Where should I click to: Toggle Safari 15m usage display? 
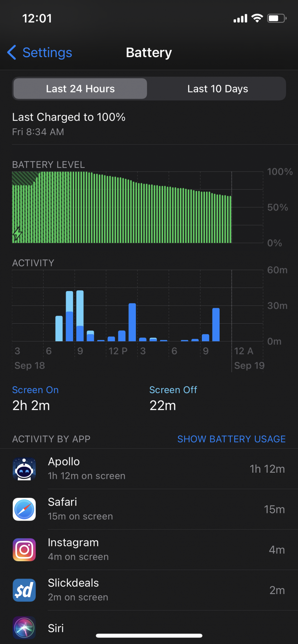[x=274, y=509]
